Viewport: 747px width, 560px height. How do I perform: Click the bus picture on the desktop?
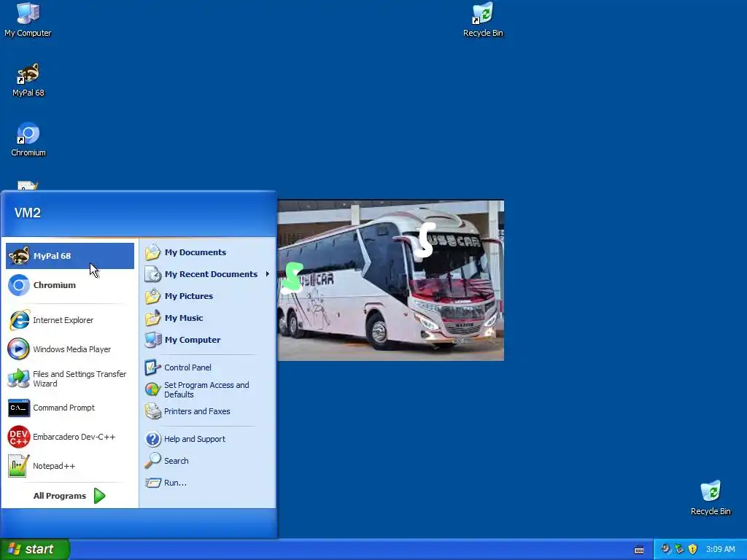pyautogui.click(x=391, y=281)
